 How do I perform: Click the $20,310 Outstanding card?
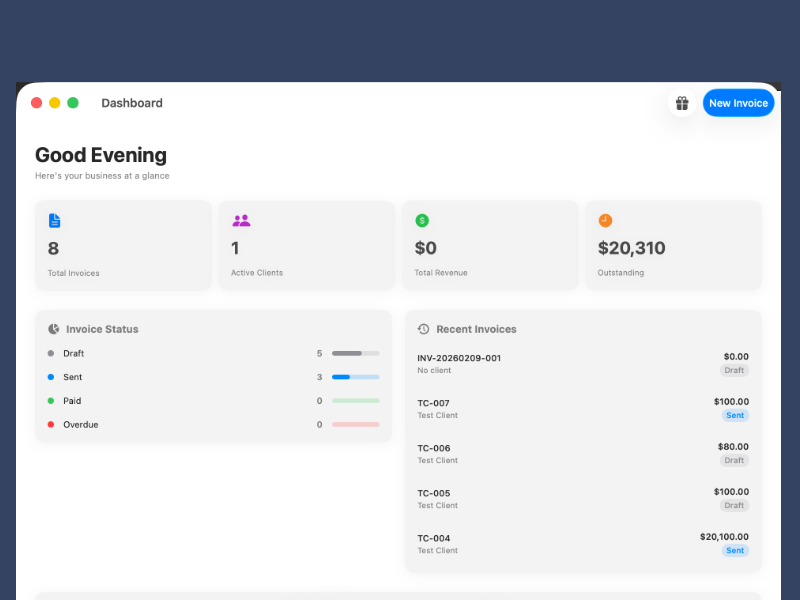[x=673, y=246]
